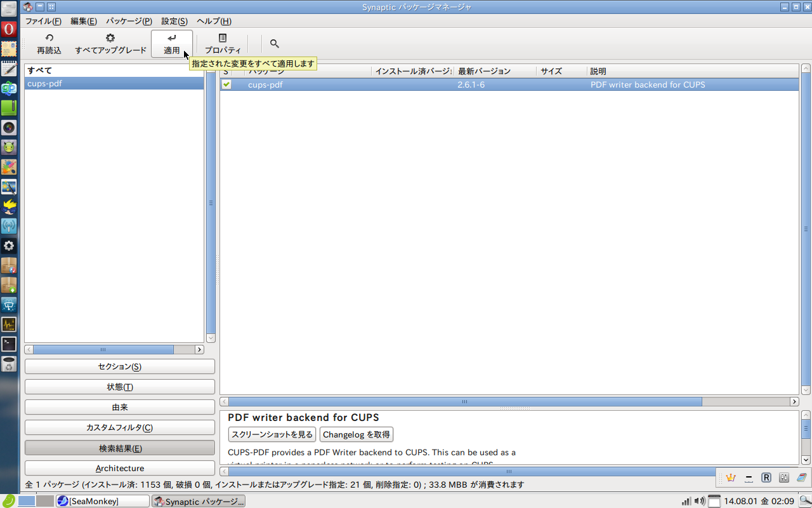812x508 pixels.
Task: Open the package box with green arrow dock icon
Action: coord(8,285)
